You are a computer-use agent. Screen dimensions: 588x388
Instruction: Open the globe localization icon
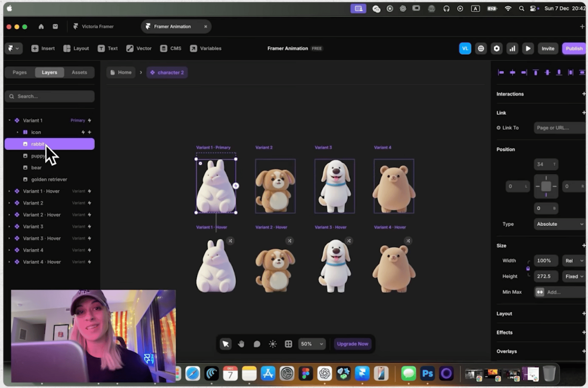pyautogui.click(x=481, y=48)
